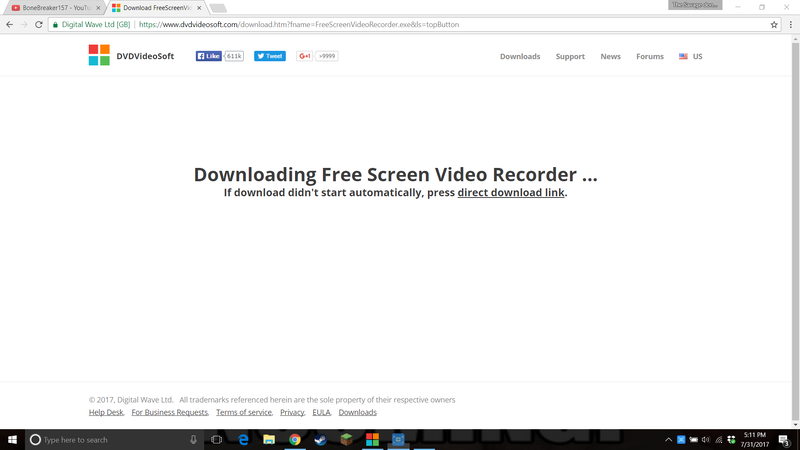Open the footer Downloads link
800x450 pixels.
(358, 412)
